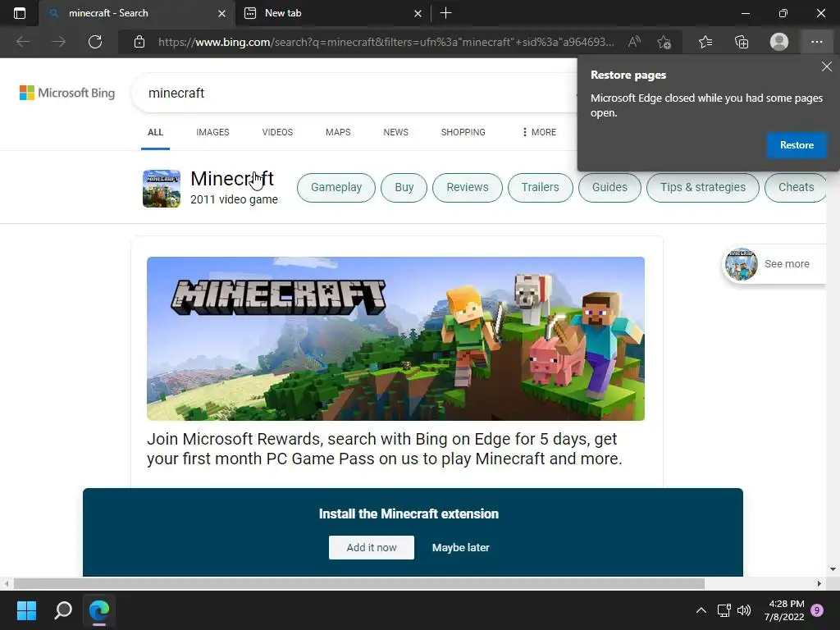Click the Guides filter chip
Image resolution: width=840 pixels, height=630 pixels.
(609, 188)
